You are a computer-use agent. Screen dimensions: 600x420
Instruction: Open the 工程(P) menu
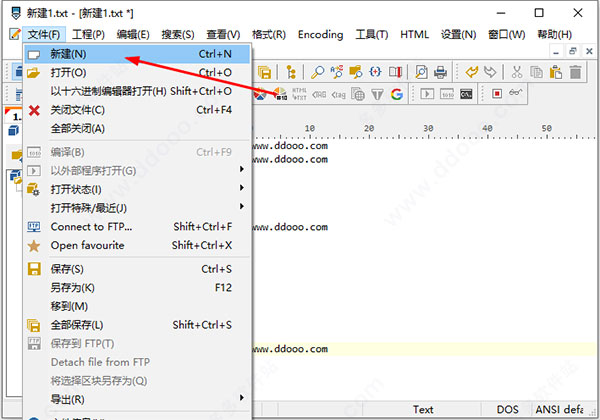coord(88,34)
